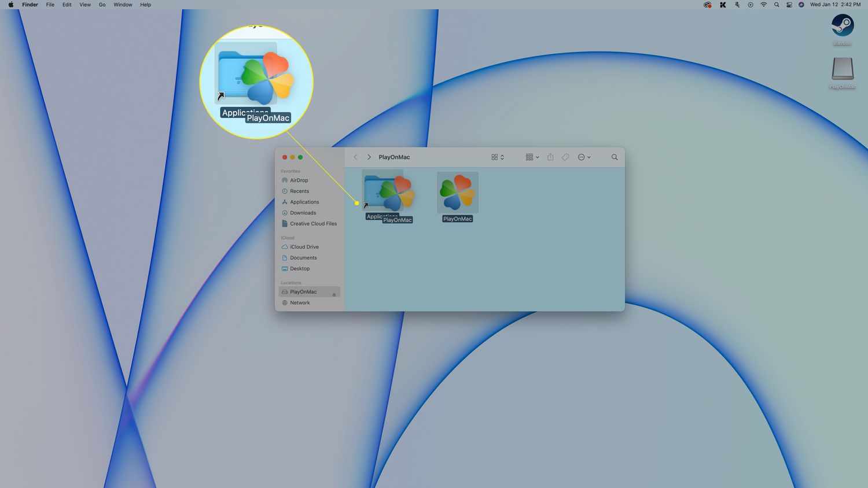The image size is (868, 488).
Task: Open Spotlight search in menu bar
Action: pos(777,5)
